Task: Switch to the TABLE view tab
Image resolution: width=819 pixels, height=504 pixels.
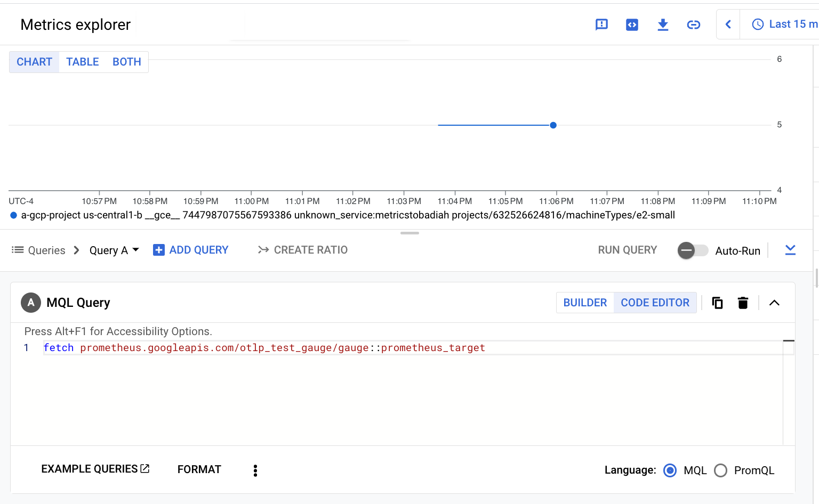Action: [83, 62]
